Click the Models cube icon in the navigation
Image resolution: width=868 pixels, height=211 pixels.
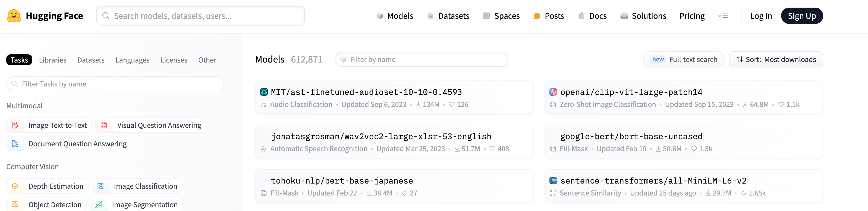pos(380,16)
